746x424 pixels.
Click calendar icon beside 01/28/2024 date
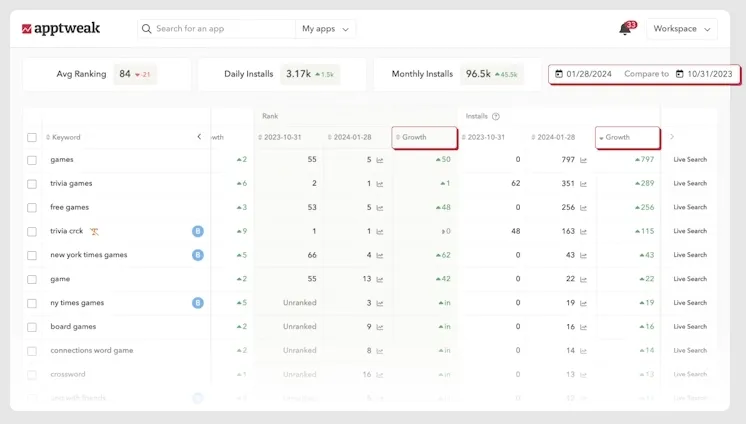pos(559,74)
